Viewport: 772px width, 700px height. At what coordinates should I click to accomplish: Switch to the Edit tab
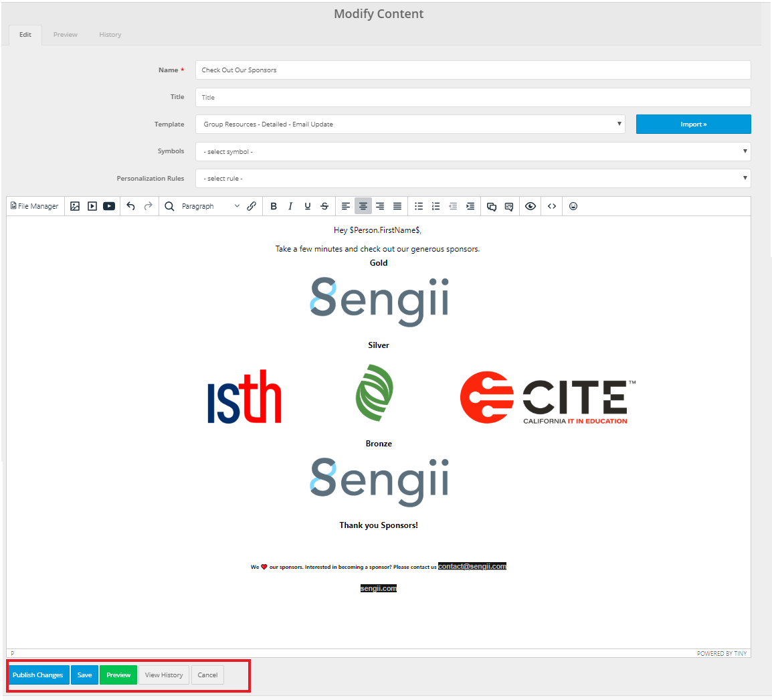(25, 35)
